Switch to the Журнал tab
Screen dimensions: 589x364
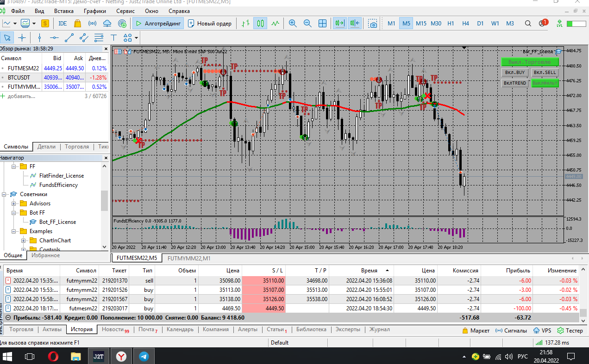(379, 329)
